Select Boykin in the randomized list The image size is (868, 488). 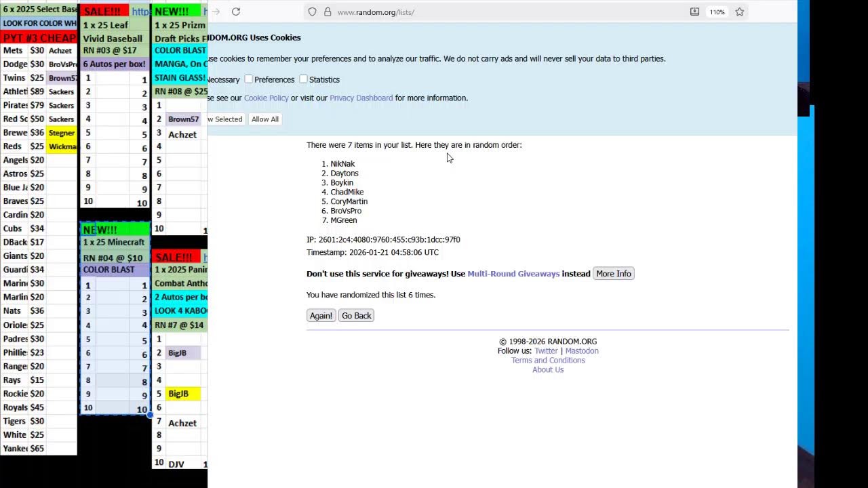coord(342,183)
